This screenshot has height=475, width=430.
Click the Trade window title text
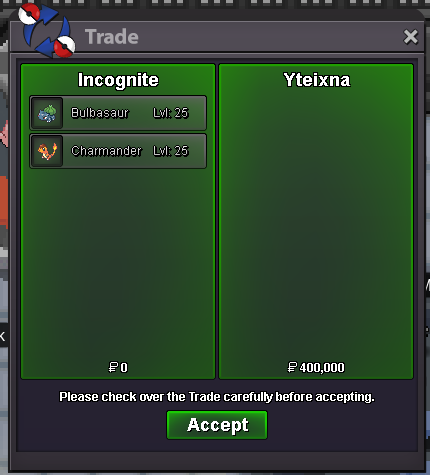[x=112, y=37]
